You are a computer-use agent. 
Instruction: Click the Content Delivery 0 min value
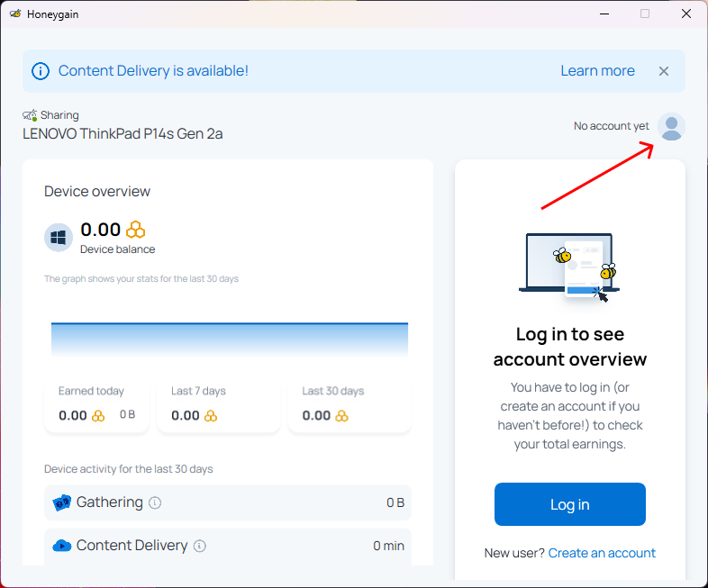click(388, 546)
